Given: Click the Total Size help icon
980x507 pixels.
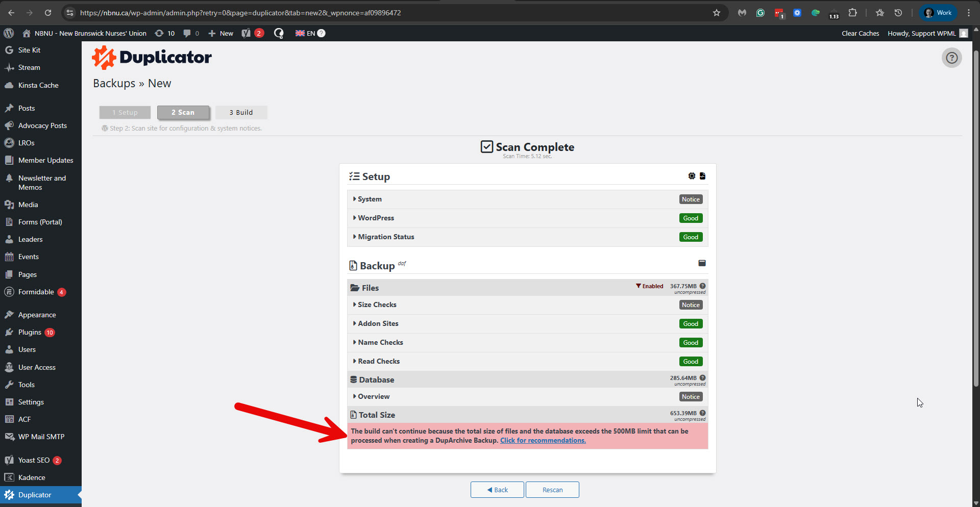Looking at the screenshot, I should pos(702,413).
